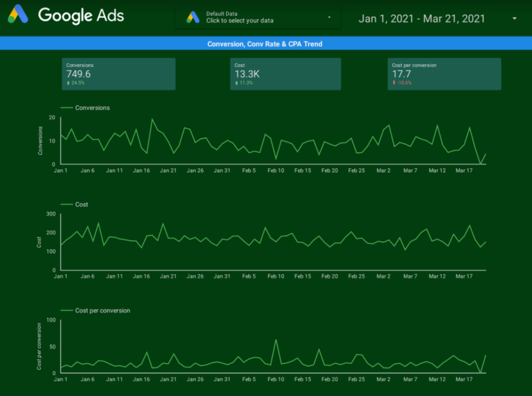Select the Conversions 749.6 scorecard

tap(118, 74)
